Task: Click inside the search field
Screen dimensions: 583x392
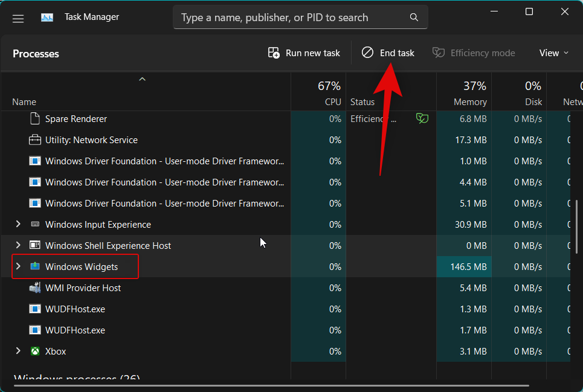Action: pyautogui.click(x=284, y=17)
